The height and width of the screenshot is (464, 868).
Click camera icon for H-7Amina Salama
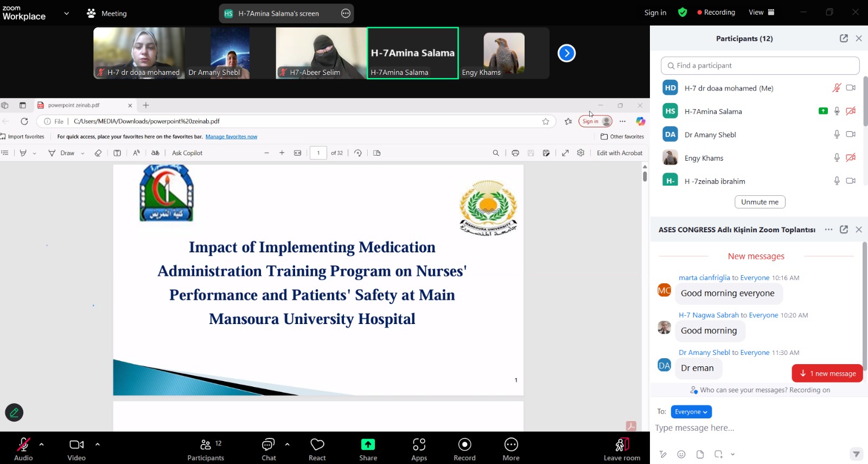[851, 111]
